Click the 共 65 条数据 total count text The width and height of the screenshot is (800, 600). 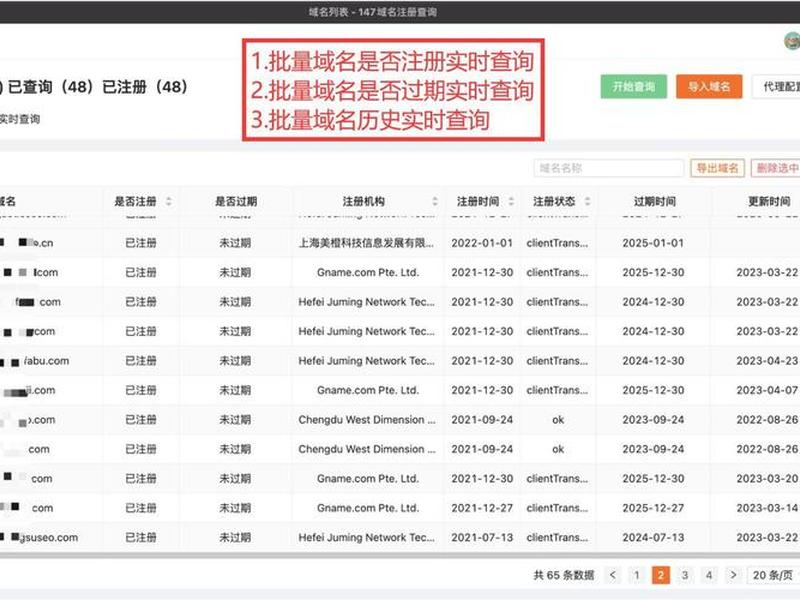click(x=564, y=575)
